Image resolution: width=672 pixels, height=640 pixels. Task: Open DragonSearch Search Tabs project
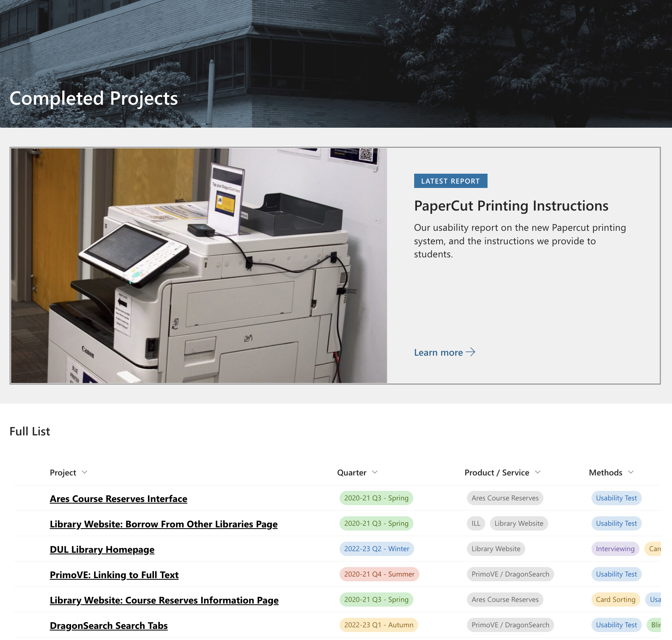(109, 625)
